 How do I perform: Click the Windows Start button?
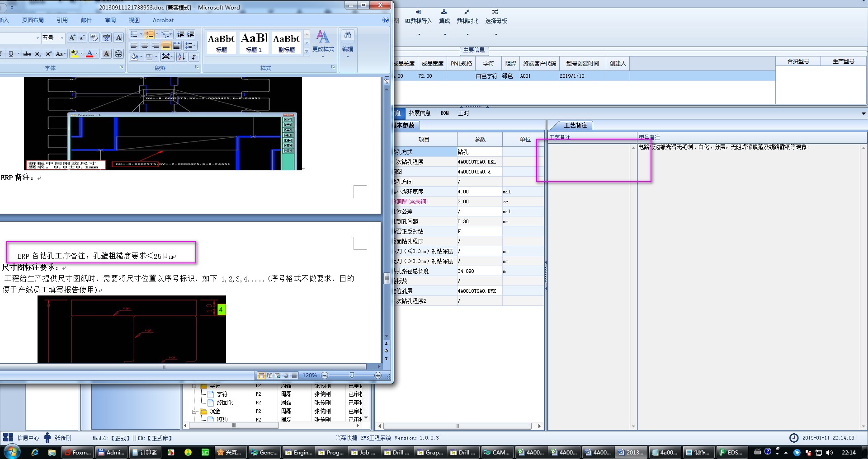12,452
